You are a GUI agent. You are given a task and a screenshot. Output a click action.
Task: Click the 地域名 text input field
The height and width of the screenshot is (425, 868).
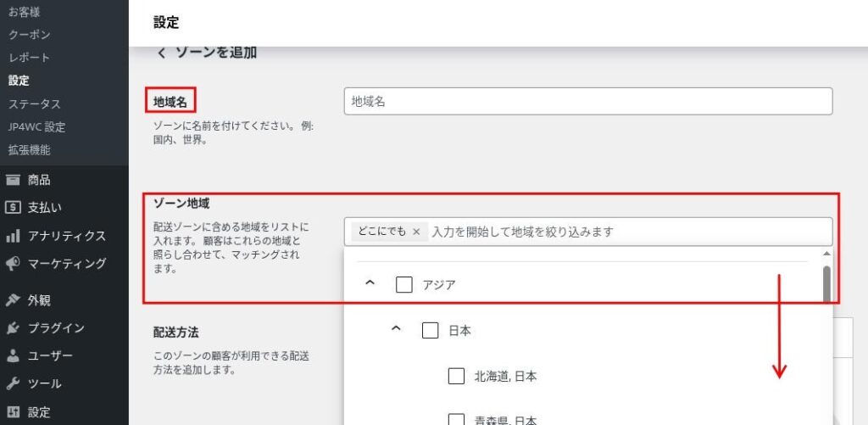[x=588, y=101]
